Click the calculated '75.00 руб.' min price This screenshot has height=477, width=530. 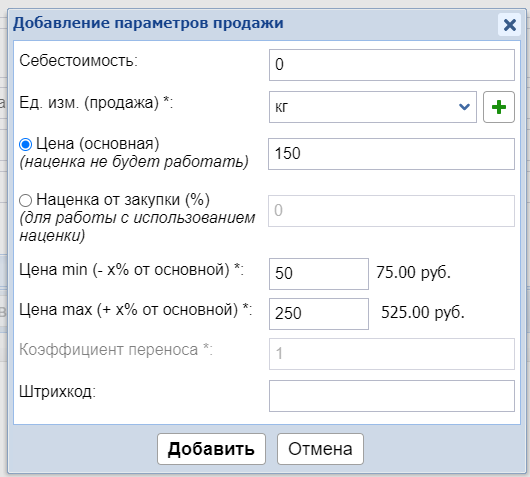click(x=413, y=272)
